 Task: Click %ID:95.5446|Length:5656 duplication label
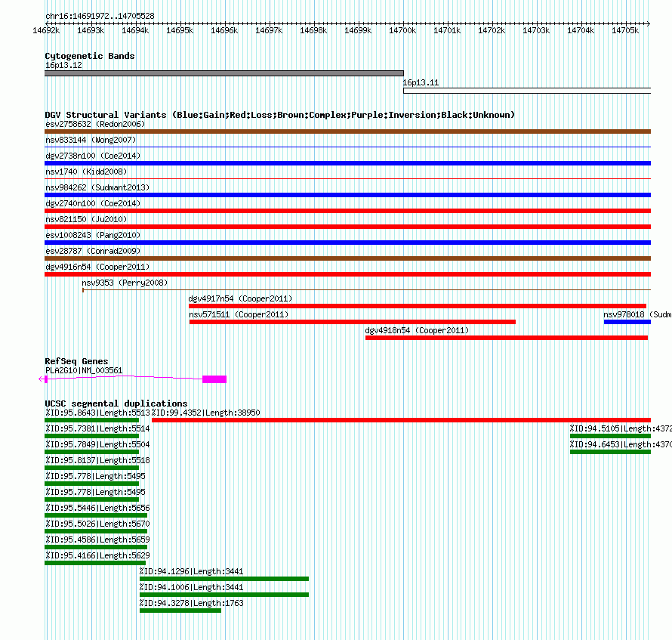point(97,508)
